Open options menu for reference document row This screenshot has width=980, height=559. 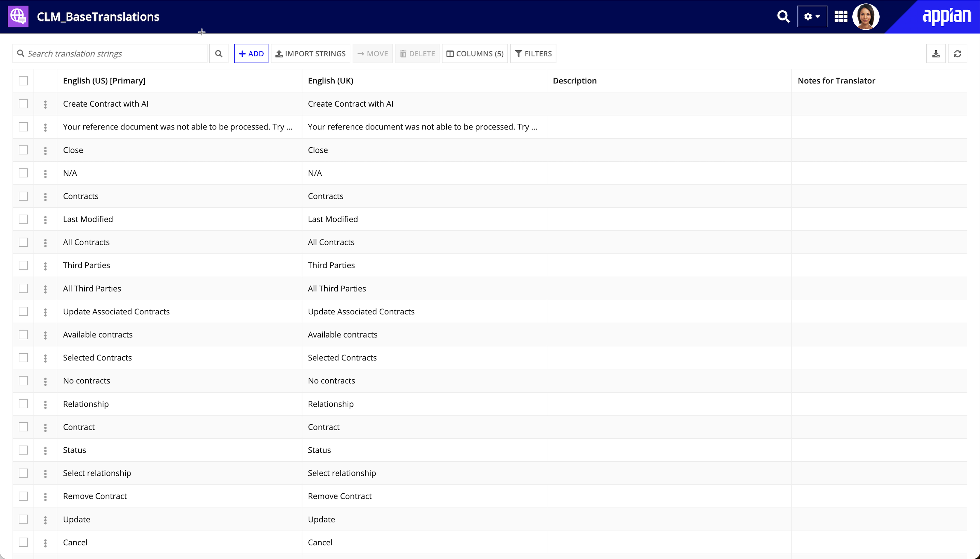pyautogui.click(x=45, y=127)
